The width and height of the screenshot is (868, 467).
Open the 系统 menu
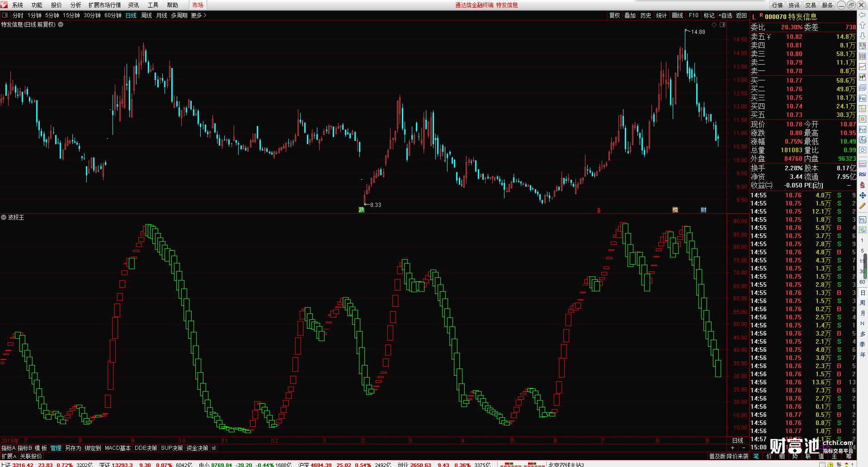(x=18, y=5)
